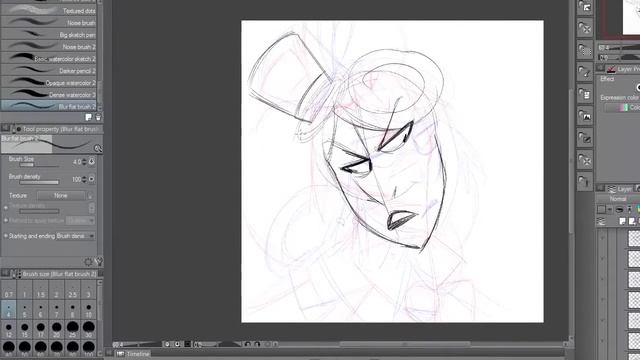
Task: Choose brush size 4 preset
Action: [8, 310]
